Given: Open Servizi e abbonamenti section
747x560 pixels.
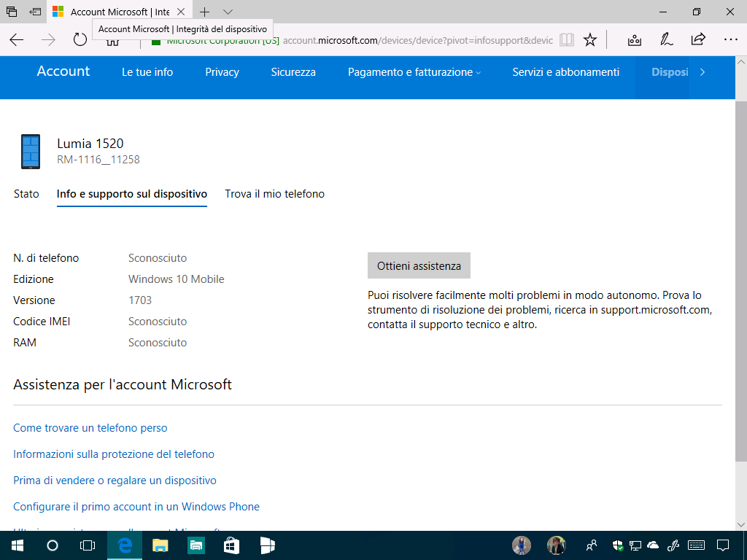Looking at the screenshot, I should click(x=566, y=72).
